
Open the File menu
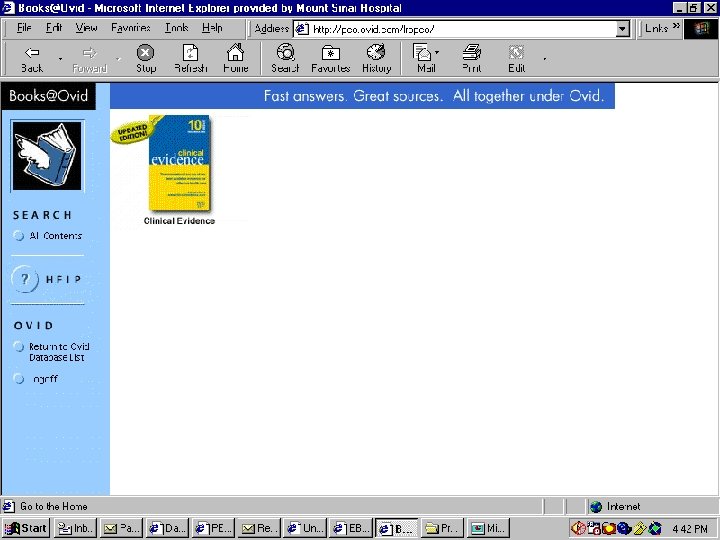[x=24, y=28]
